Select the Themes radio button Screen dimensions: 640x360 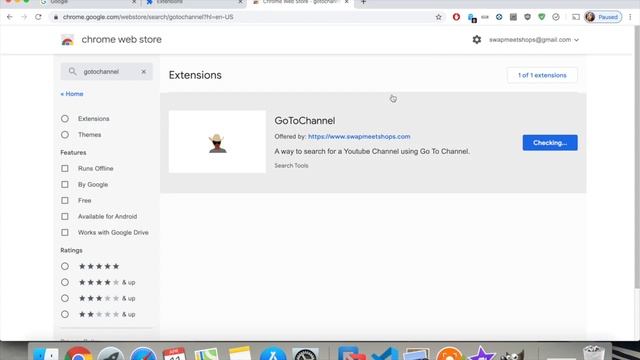(x=65, y=135)
